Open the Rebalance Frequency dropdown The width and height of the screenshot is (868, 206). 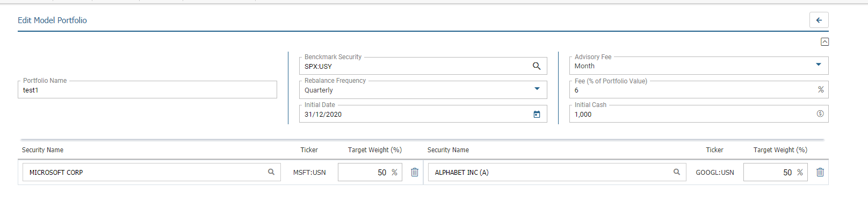click(537, 89)
